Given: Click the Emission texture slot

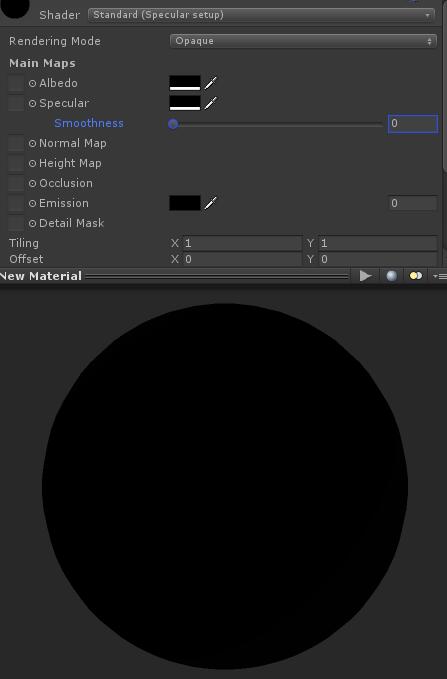Looking at the screenshot, I should pyautogui.click(x=16, y=203).
